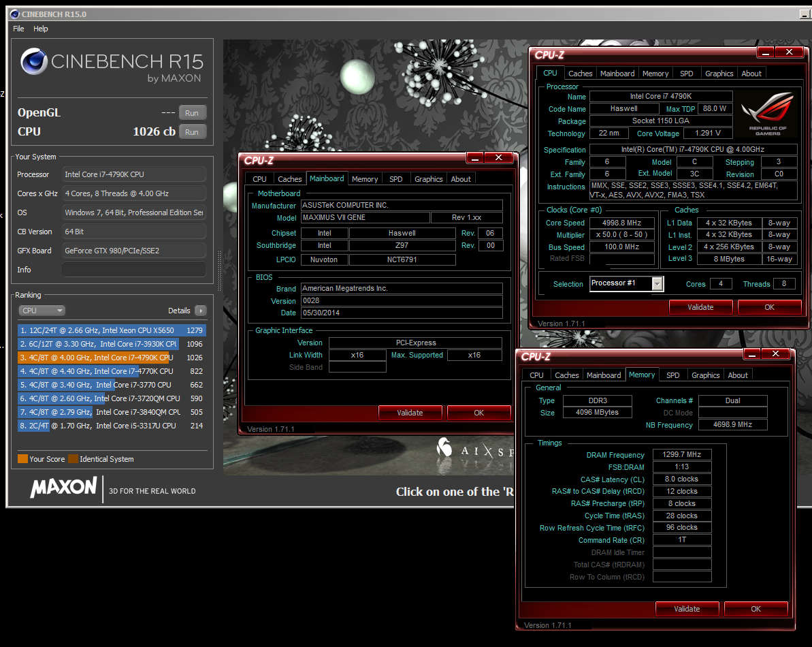Minimize the Memory CPU-Z window
The height and width of the screenshot is (647, 812).
752,353
